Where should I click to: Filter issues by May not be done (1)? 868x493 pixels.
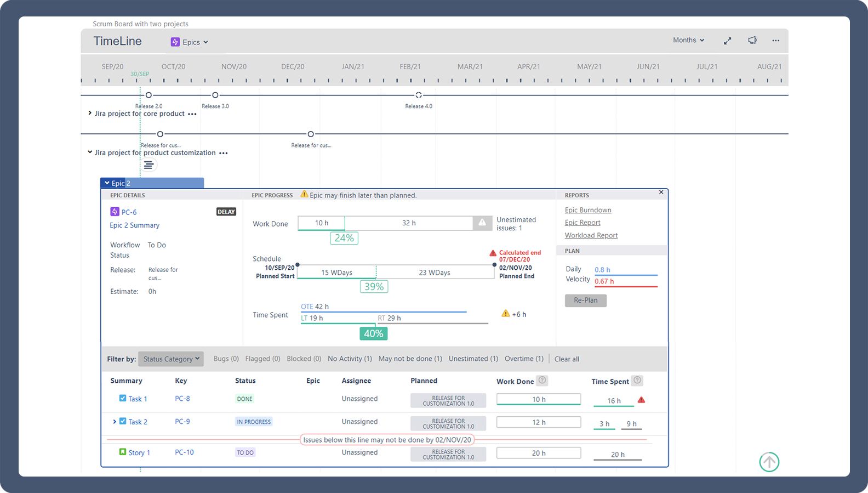(x=410, y=359)
